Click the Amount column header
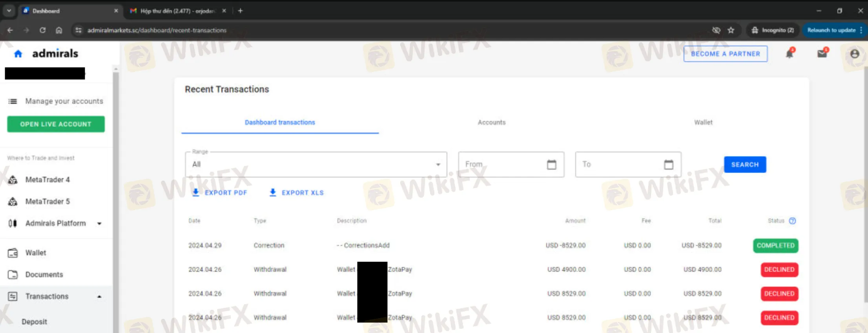Viewport: 868px width, 333px height. [575, 221]
